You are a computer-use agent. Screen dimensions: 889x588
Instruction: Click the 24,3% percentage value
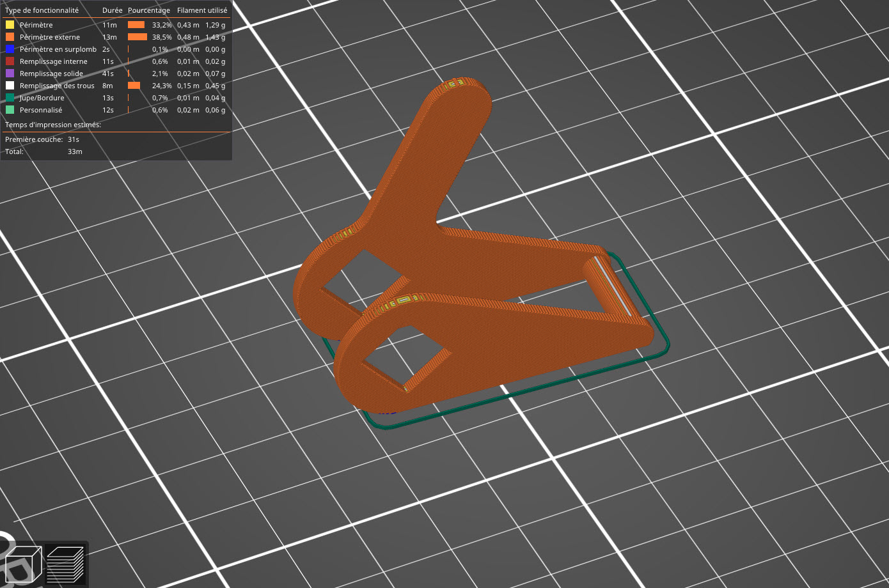(x=162, y=86)
